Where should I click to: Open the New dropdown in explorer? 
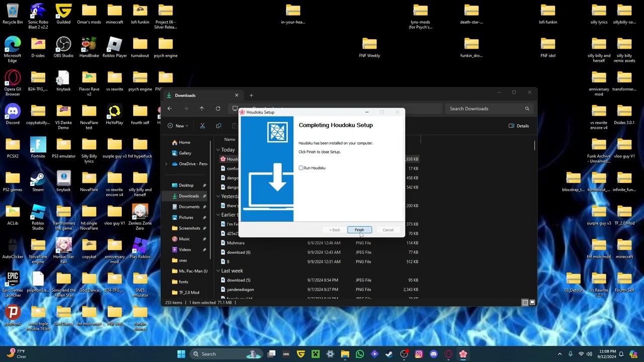tap(178, 126)
